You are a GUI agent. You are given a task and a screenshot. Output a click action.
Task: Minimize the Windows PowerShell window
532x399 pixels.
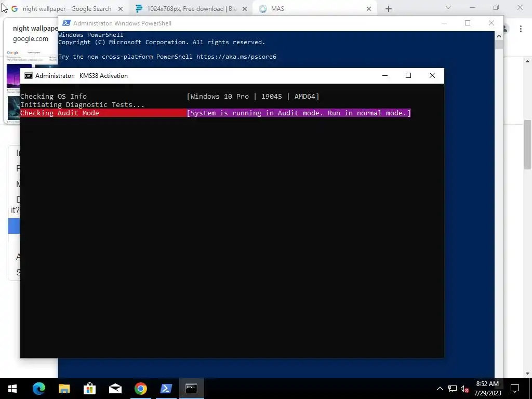pyautogui.click(x=444, y=23)
